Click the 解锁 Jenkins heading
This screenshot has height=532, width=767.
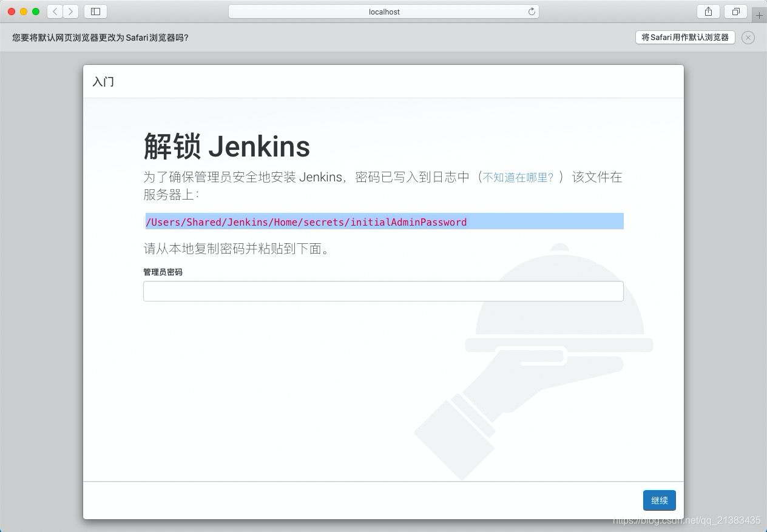point(227,146)
